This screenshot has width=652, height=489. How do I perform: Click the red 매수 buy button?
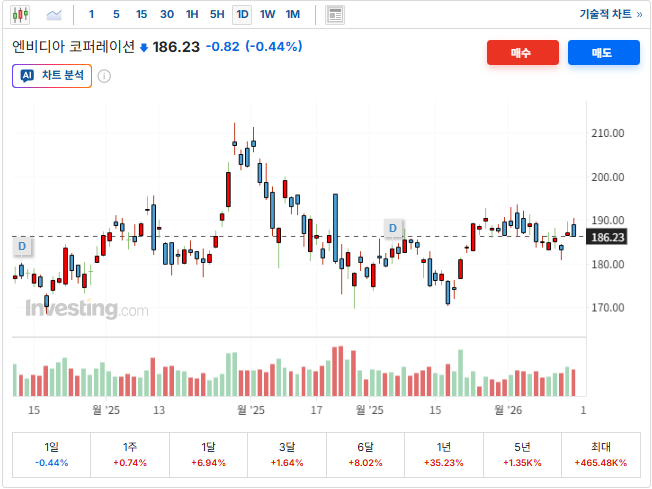click(523, 52)
